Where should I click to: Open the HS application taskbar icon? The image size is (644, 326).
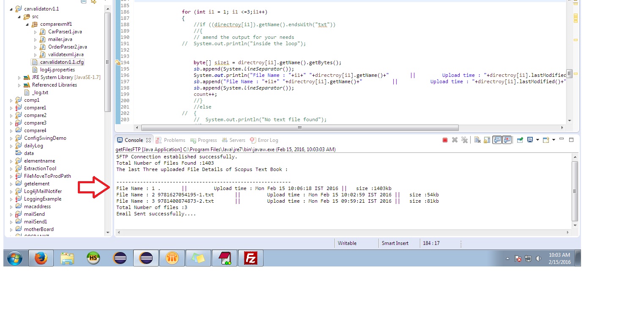click(93, 258)
